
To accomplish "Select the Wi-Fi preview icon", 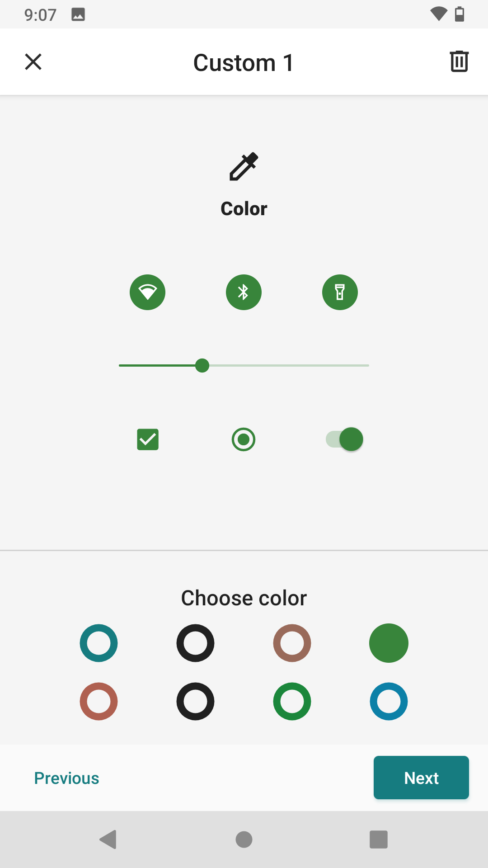I will (147, 292).
